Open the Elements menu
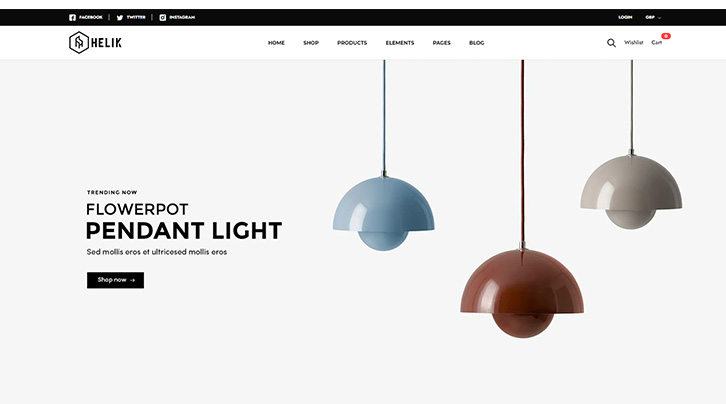Screen dimensions: 726x404 pos(400,43)
